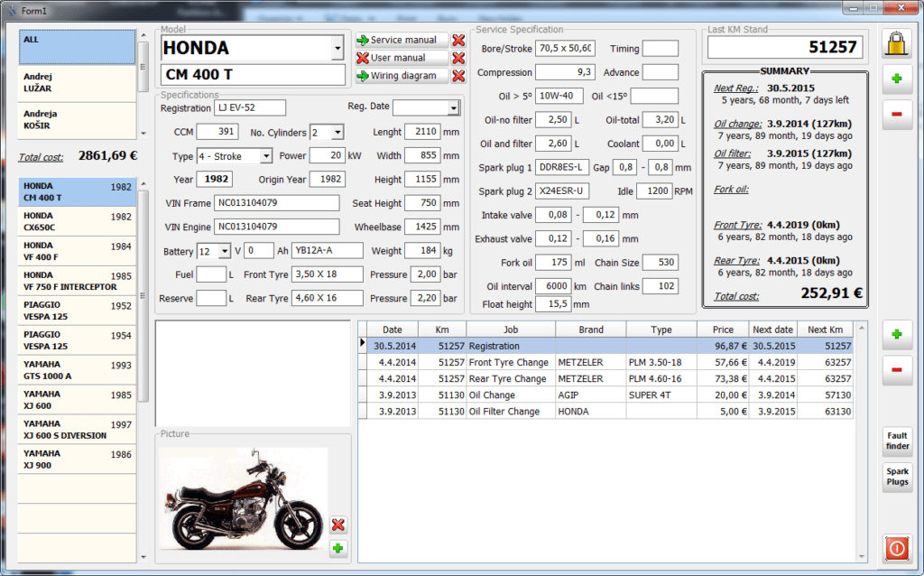Viewport: 924px width, 576px height.
Task: Select the Front Tyre Change row
Action: point(609,363)
